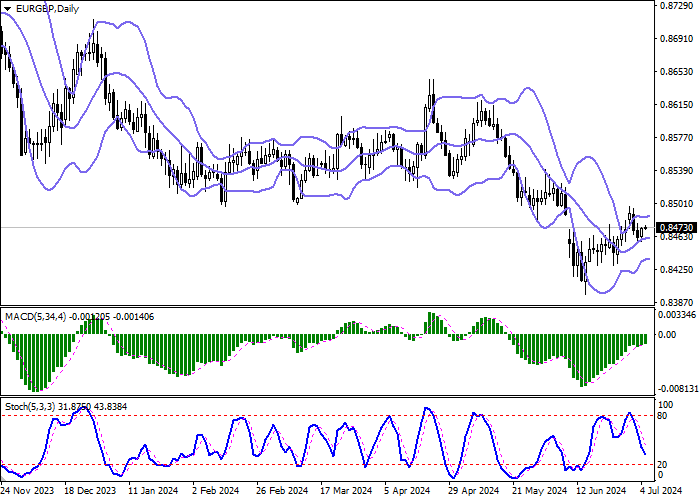Open the chart menu triangle beside EURGBP
Screen dimensions: 700x500
tap(7, 9)
